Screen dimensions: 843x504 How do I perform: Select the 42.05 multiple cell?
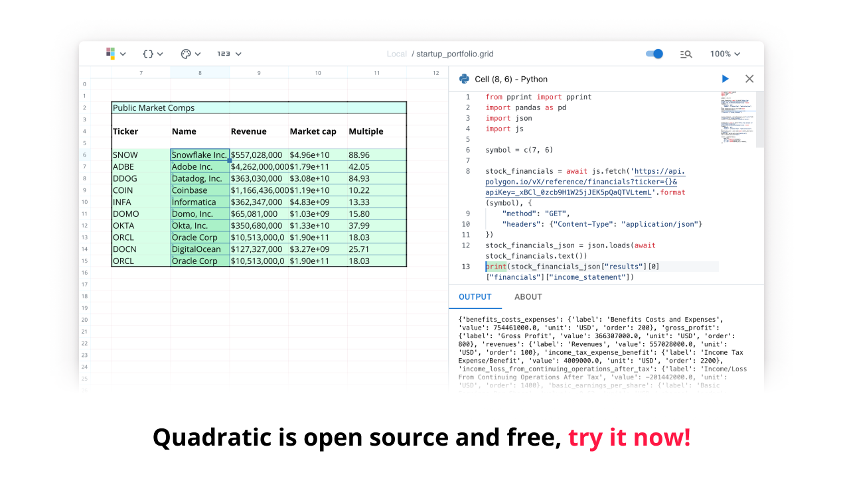(377, 166)
